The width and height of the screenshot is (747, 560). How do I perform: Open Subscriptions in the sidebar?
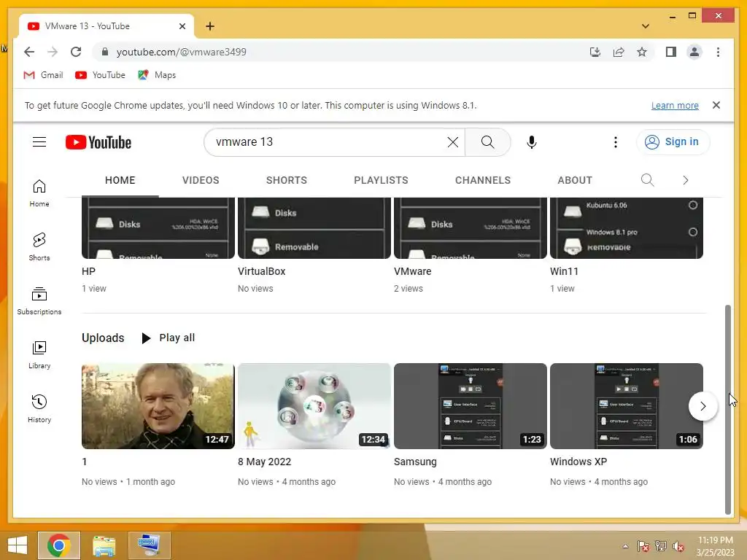coord(39,301)
